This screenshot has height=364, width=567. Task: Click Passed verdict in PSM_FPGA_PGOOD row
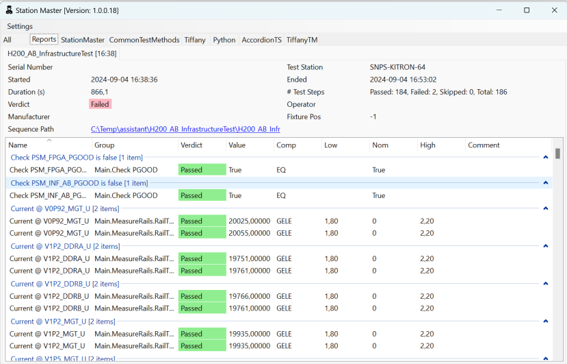pos(202,170)
